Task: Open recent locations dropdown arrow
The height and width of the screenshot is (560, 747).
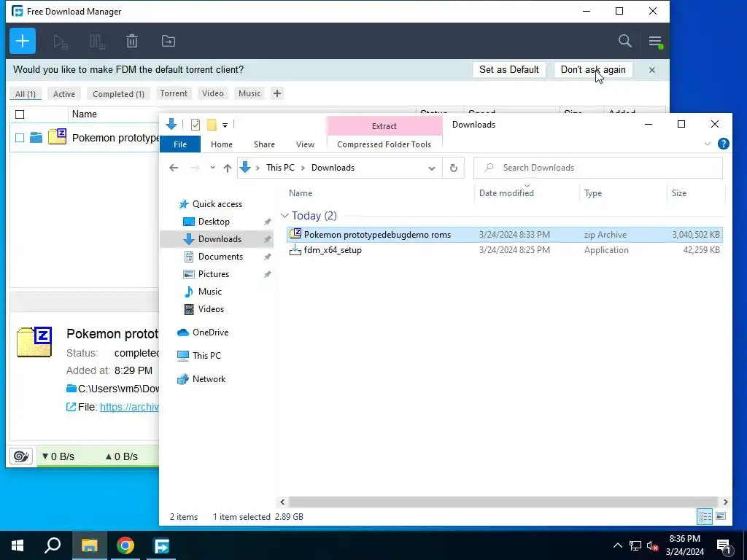Action: [x=212, y=168]
